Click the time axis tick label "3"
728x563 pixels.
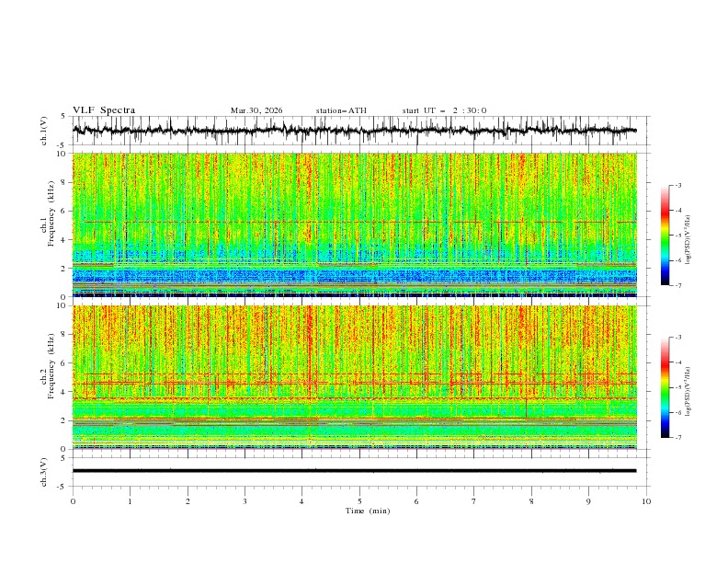pyautogui.click(x=245, y=501)
